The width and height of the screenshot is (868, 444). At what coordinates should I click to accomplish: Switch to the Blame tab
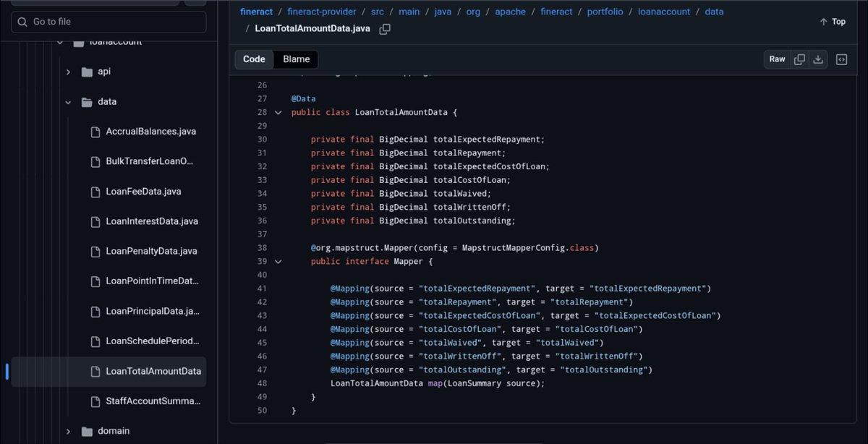coord(296,59)
